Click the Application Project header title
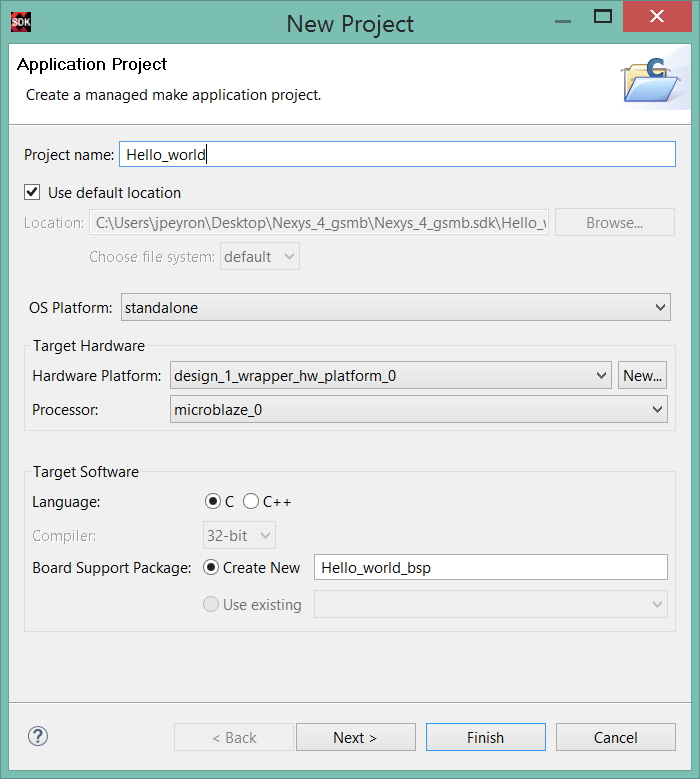 click(x=92, y=65)
